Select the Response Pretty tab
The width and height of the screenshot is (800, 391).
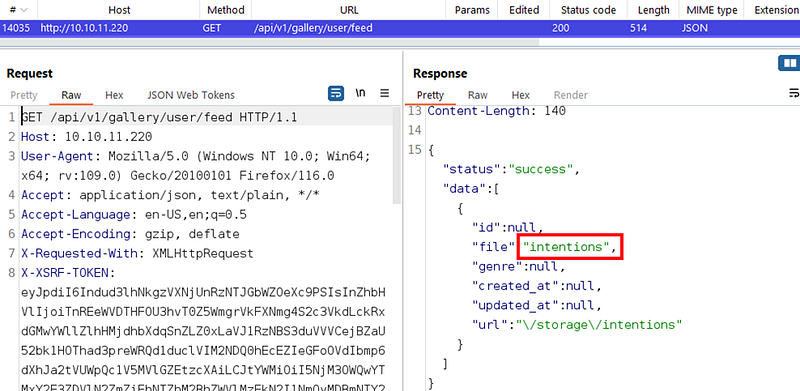(x=430, y=95)
